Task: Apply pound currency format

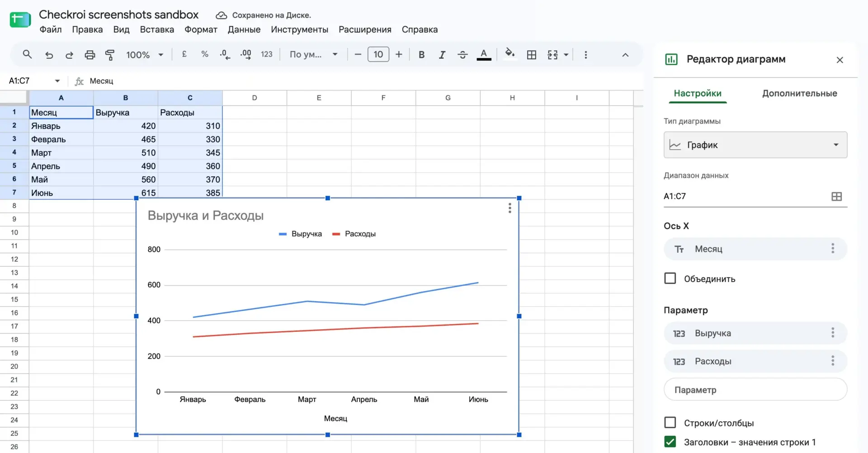Action: pos(184,54)
